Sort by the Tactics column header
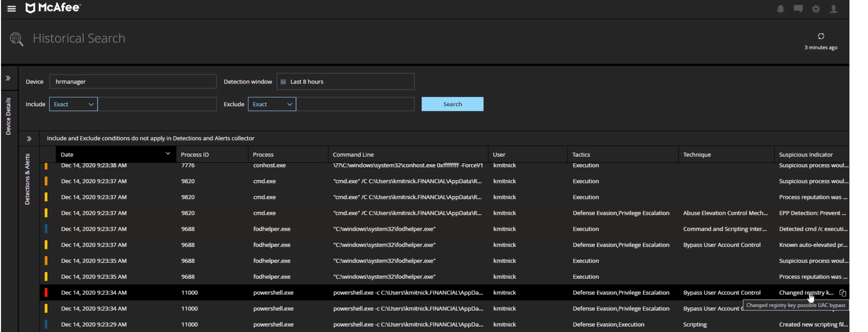The image size is (868, 332). click(581, 155)
